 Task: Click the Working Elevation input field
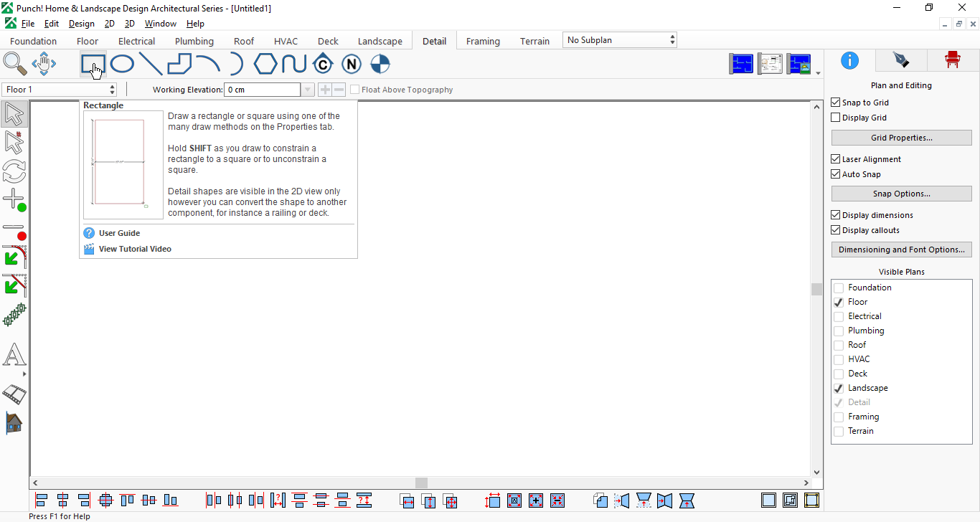tap(262, 90)
